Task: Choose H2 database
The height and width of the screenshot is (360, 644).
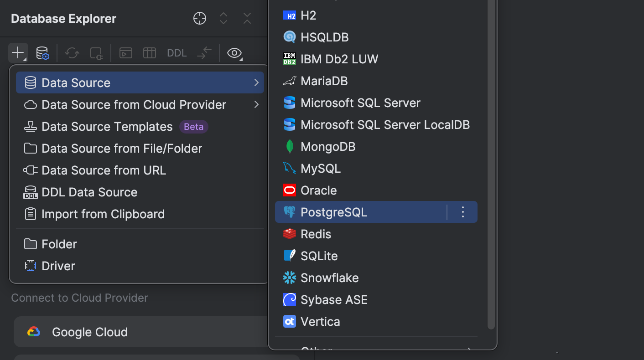Action: click(x=376, y=15)
